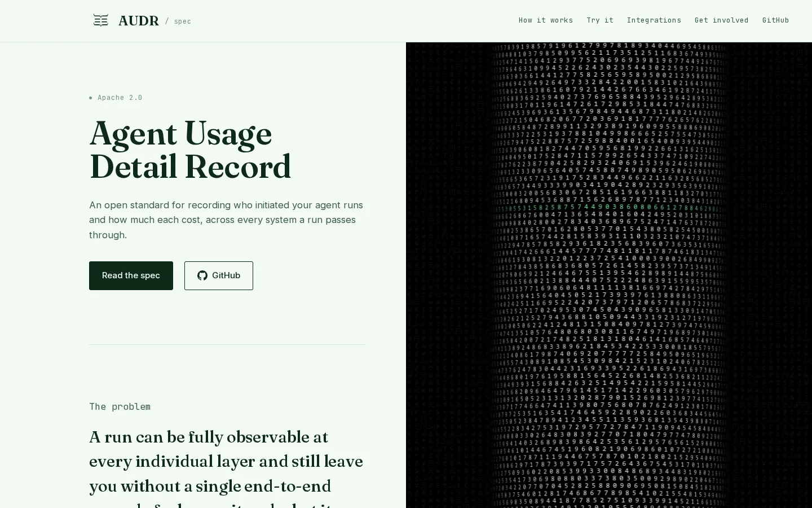Click the 'A run can be fully observable' heading
Screen dimensions: 812x508
pos(226,468)
